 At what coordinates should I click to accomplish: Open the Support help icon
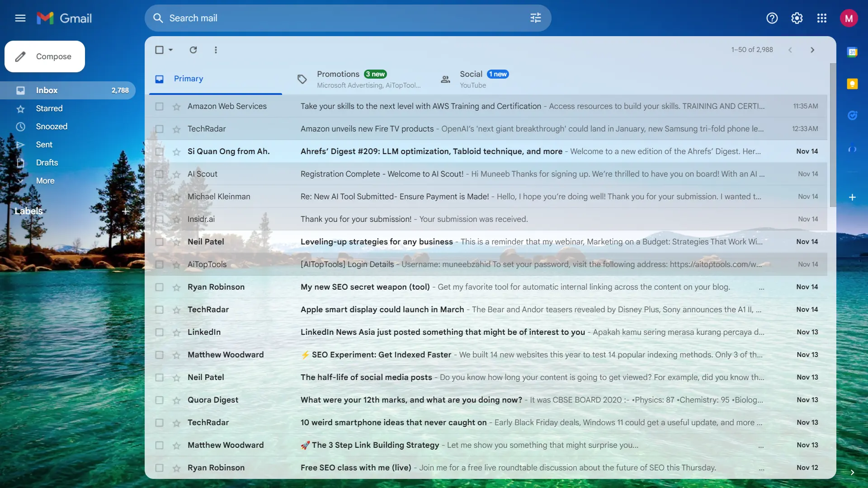772,18
